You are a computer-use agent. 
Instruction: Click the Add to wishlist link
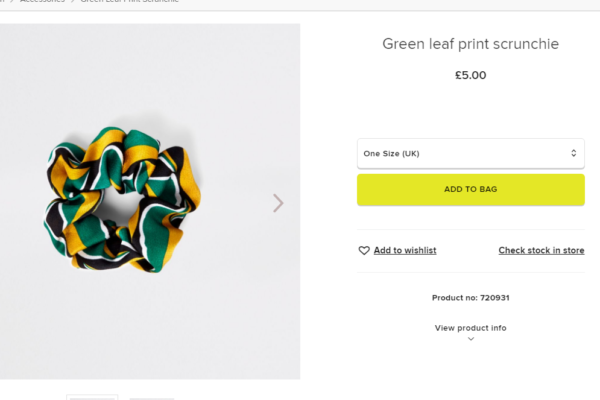coord(404,251)
